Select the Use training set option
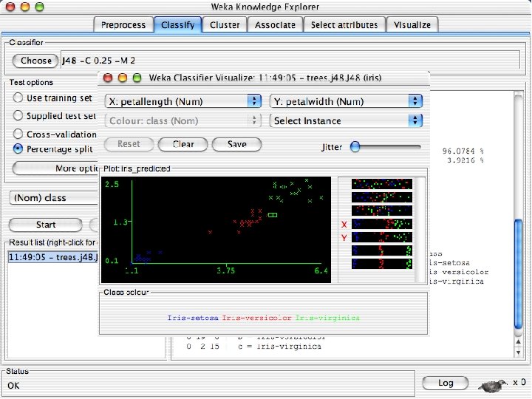The width and height of the screenshot is (532, 399). pyautogui.click(x=18, y=98)
